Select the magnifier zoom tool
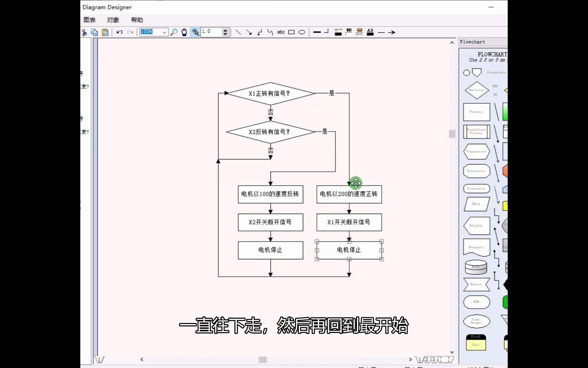Screen dimensions: 588x368 pos(174,32)
